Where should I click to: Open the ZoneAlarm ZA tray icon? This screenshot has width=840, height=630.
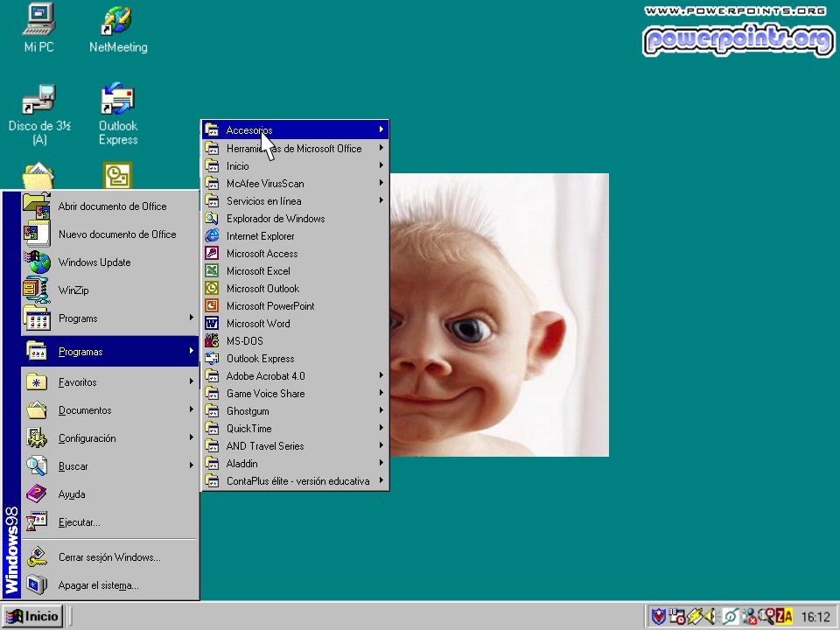[784, 616]
